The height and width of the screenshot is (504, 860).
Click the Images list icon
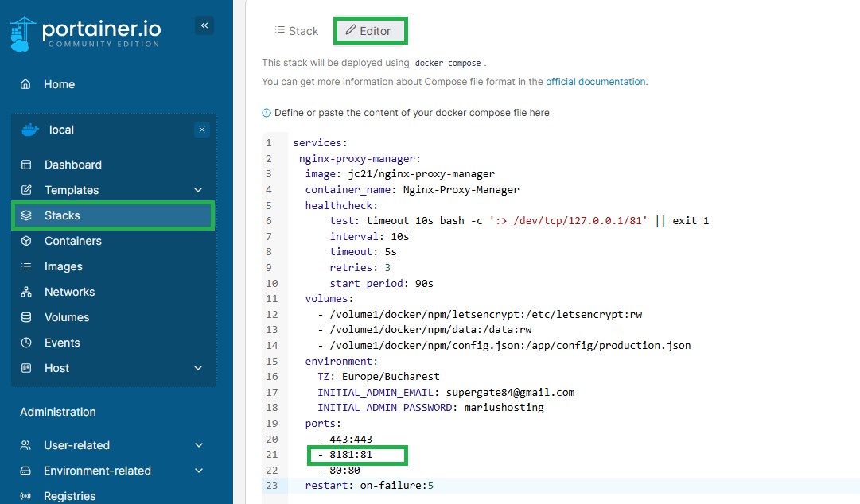tap(25, 266)
